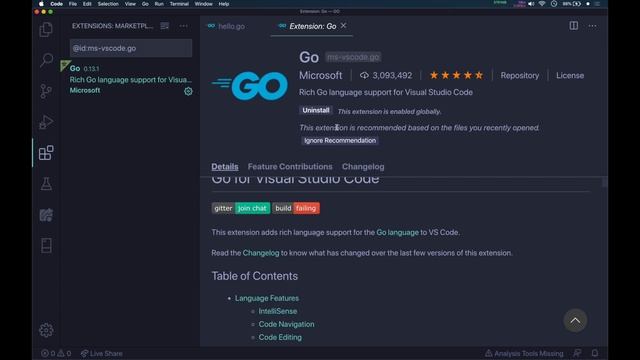Follow the Go language link
The width and height of the screenshot is (640, 360).
tap(398, 232)
